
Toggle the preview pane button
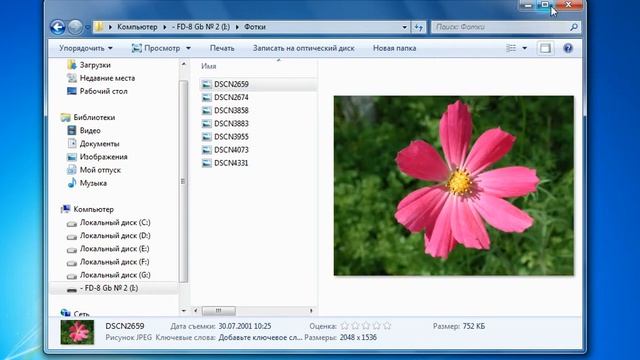545,48
